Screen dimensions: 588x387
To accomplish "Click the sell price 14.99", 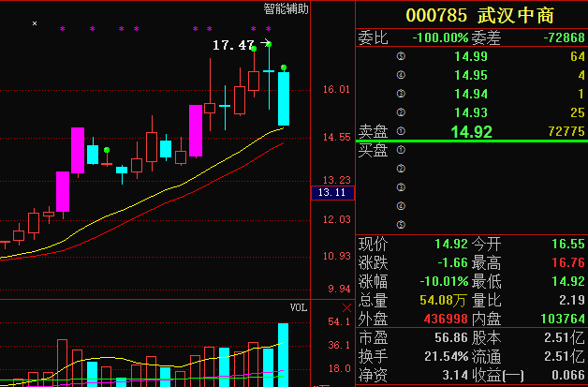I will tap(471, 56).
